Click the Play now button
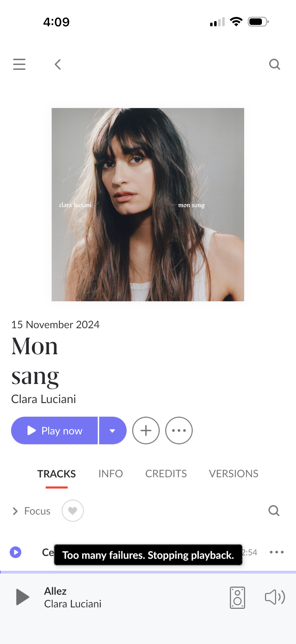 pos(54,430)
